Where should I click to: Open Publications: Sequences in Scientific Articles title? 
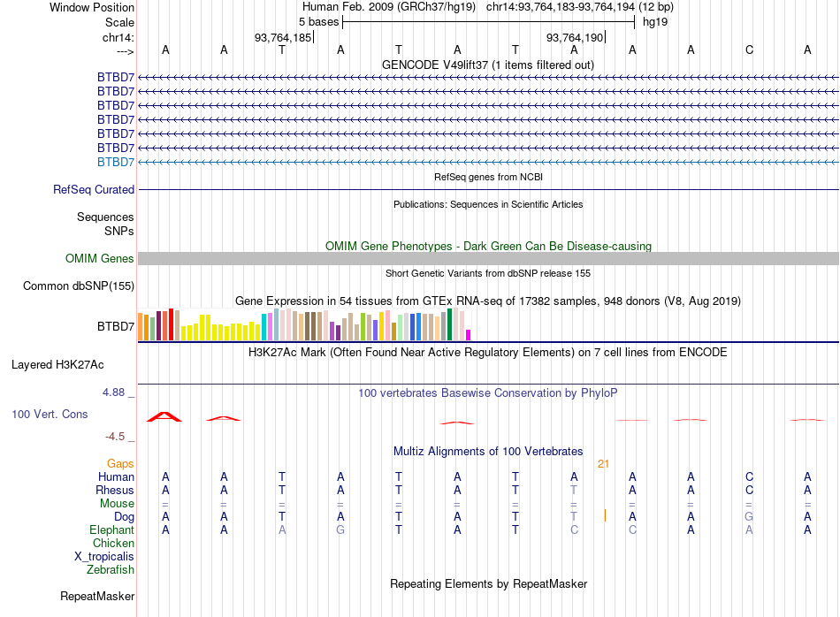tap(488, 204)
